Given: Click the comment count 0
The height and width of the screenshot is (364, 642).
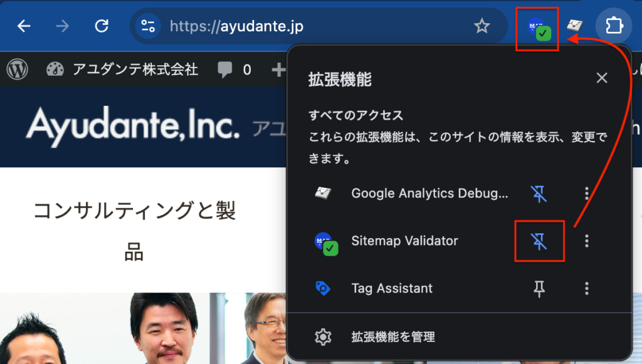Looking at the screenshot, I should pos(247,70).
